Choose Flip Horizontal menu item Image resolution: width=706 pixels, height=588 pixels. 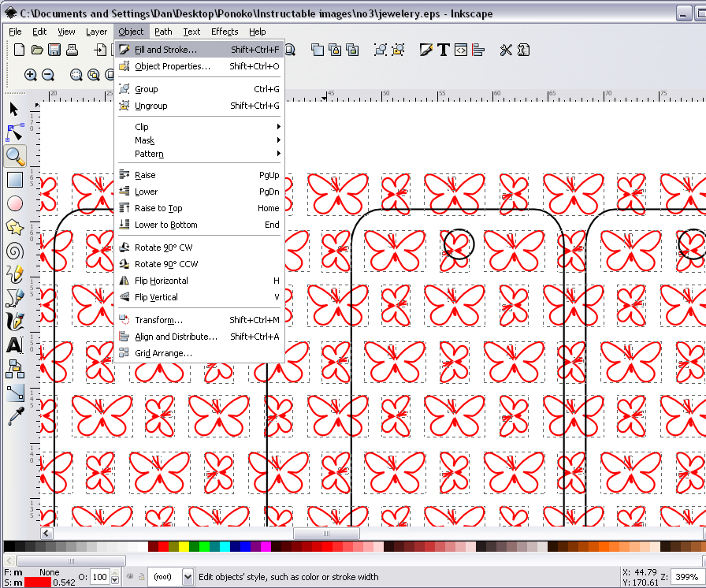click(200, 281)
